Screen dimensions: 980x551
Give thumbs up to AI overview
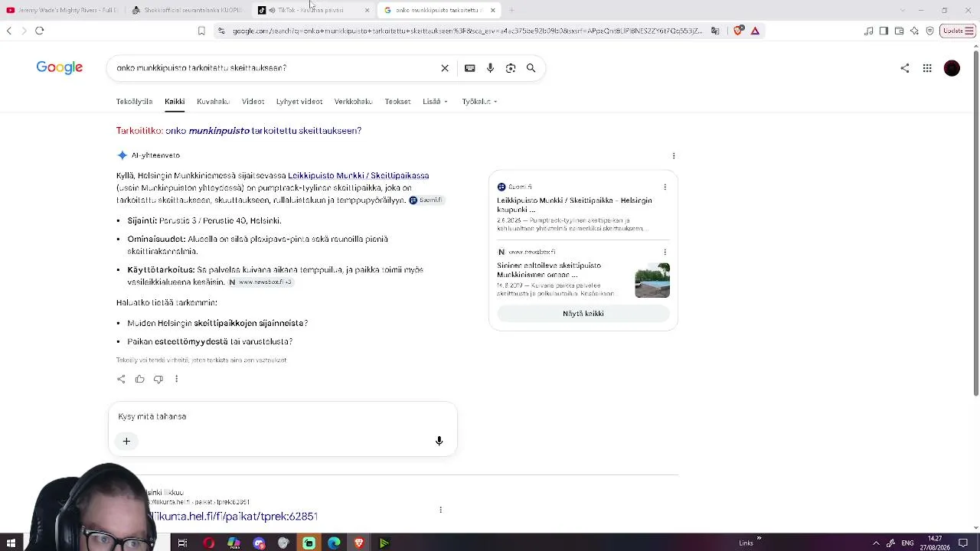(x=139, y=379)
